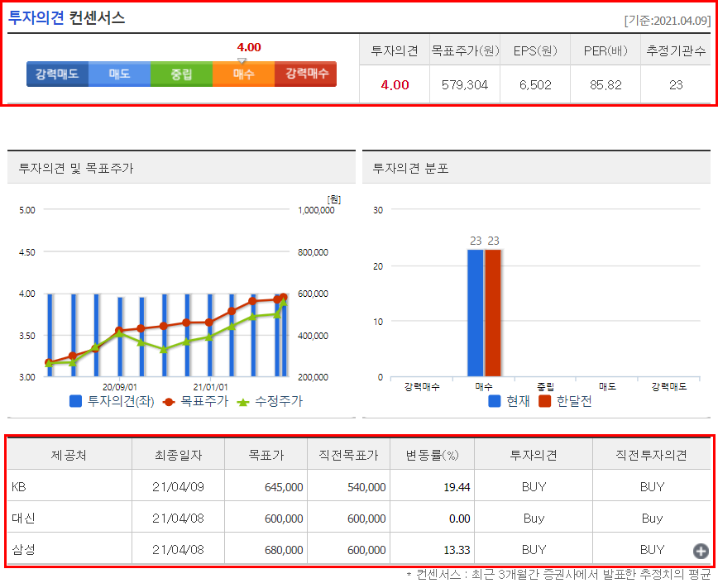Click the 0.00 change rate for 대신
The image size is (718, 588).
460,519
